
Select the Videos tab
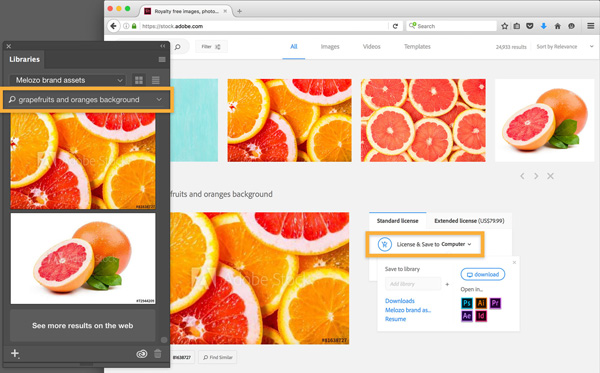pyautogui.click(x=371, y=47)
